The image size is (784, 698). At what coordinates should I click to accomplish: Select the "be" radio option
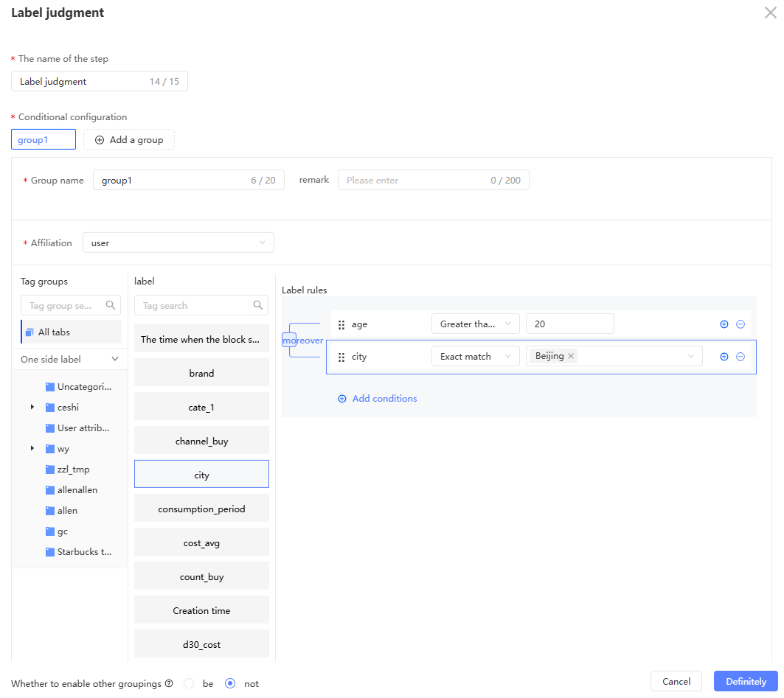(x=189, y=683)
